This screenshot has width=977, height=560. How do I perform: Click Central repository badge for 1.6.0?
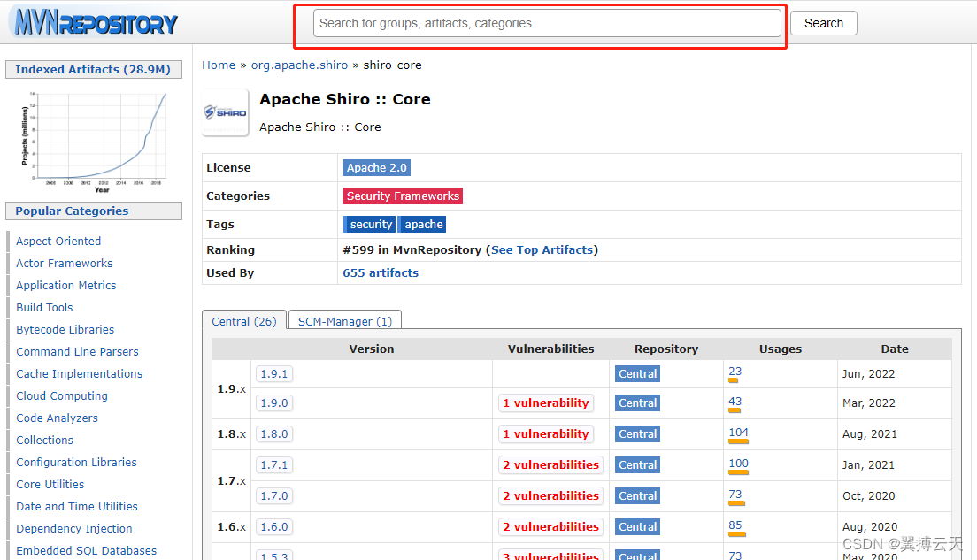637,526
